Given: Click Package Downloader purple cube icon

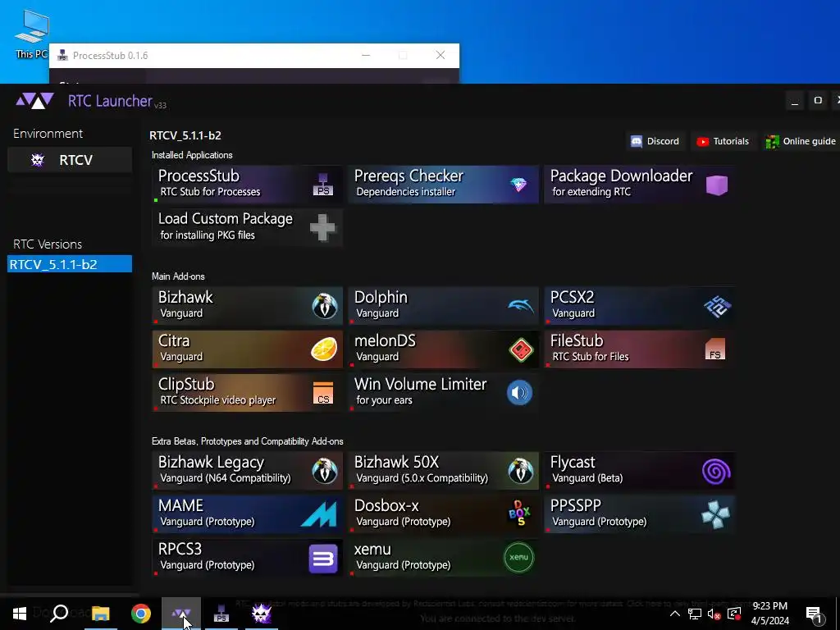Looking at the screenshot, I should [717, 185].
